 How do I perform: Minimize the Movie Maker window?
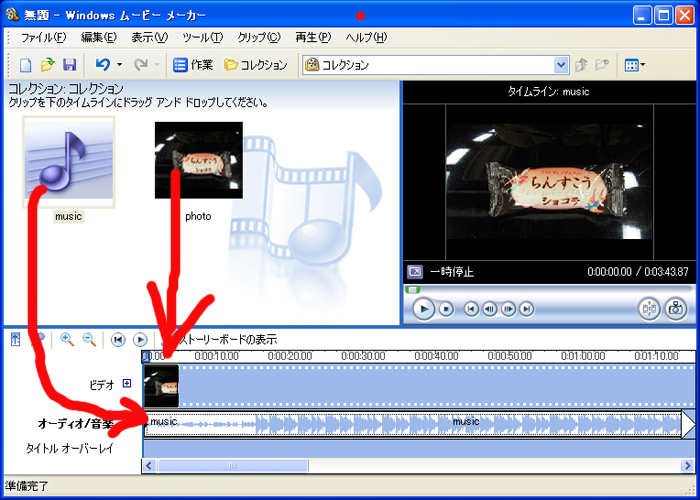pyautogui.click(x=642, y=16)
